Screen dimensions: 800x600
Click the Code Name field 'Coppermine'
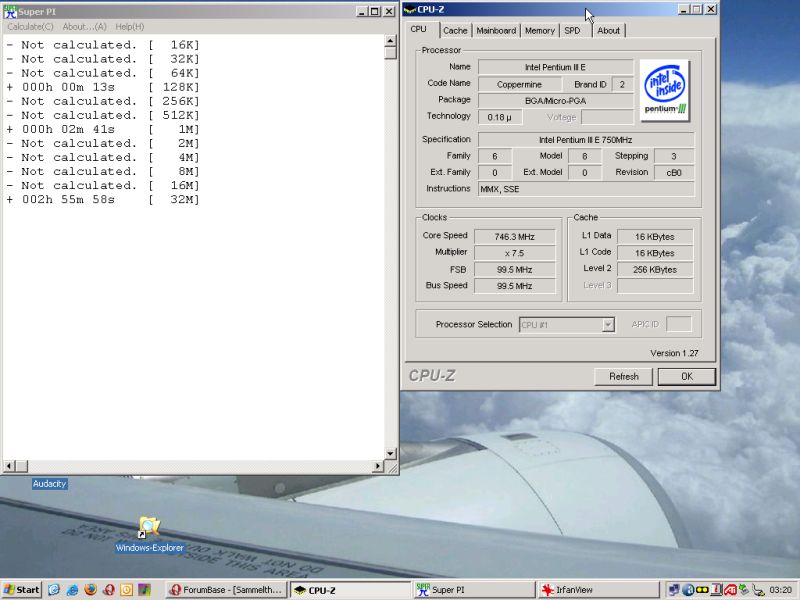[519, 85]
